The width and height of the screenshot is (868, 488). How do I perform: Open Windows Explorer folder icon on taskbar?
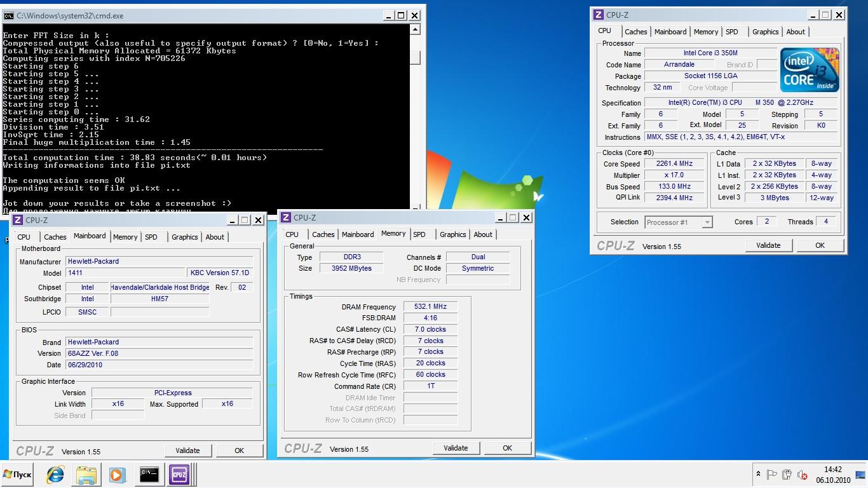click(x=86, y=475)
